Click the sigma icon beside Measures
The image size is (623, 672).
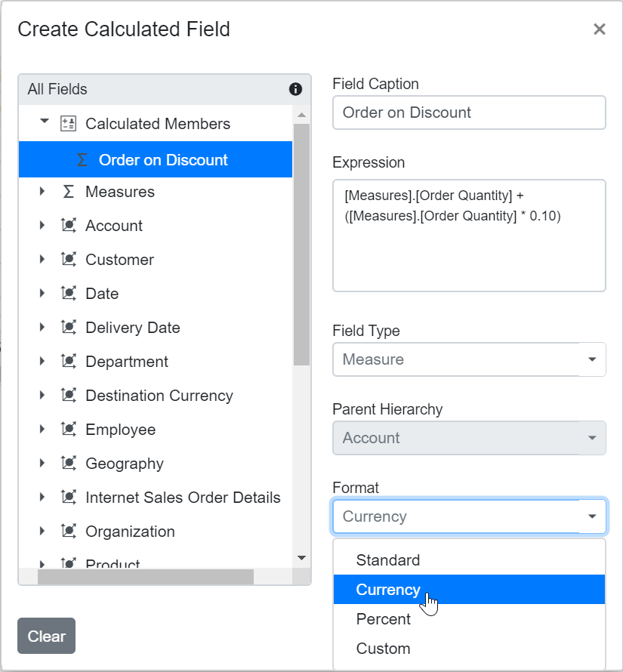(68, 191)
